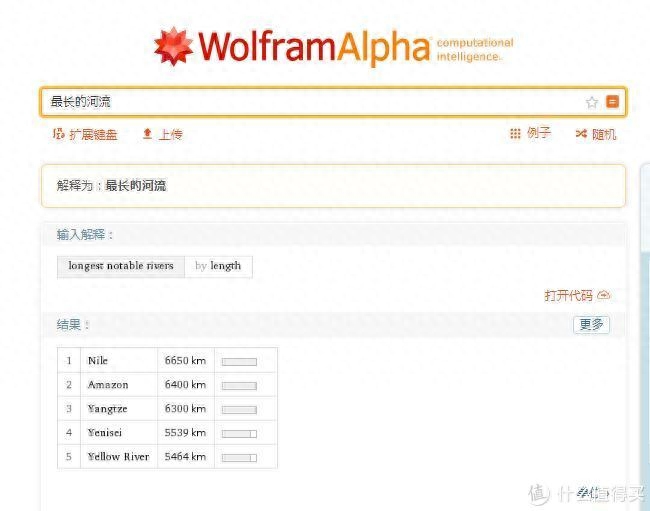Click the Amazon row length bar
The image size is (650, 511).
tap(239, 386)
